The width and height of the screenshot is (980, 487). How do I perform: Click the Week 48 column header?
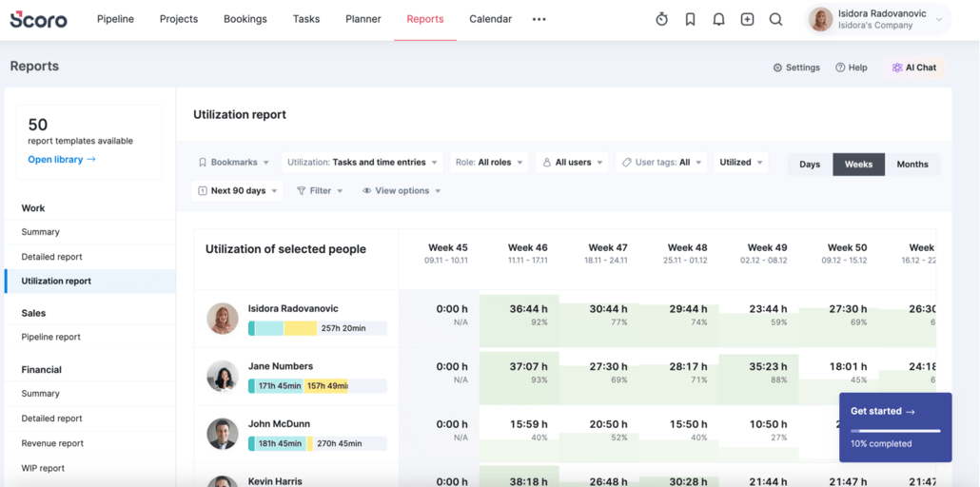pos(688,253)
